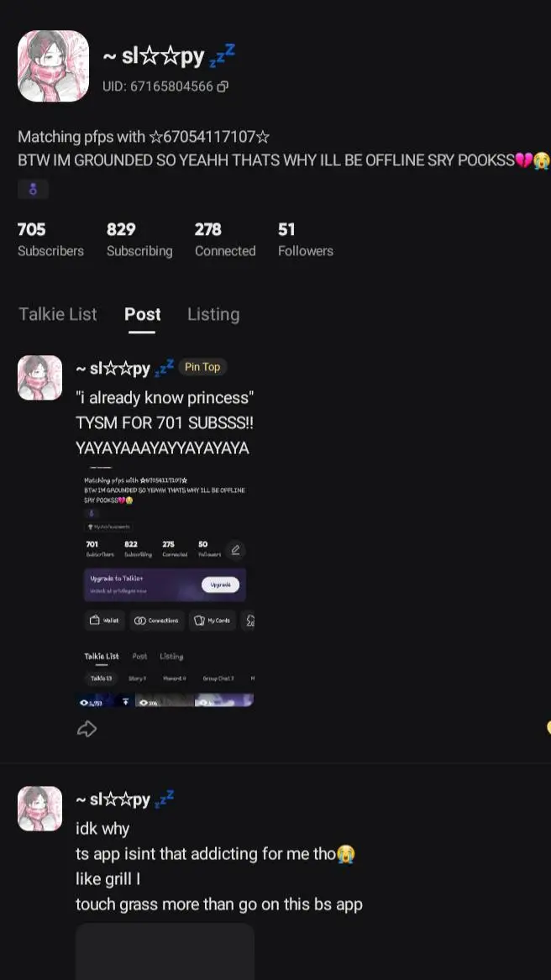Open the pinned post's screenshot image

click(165, 588)
